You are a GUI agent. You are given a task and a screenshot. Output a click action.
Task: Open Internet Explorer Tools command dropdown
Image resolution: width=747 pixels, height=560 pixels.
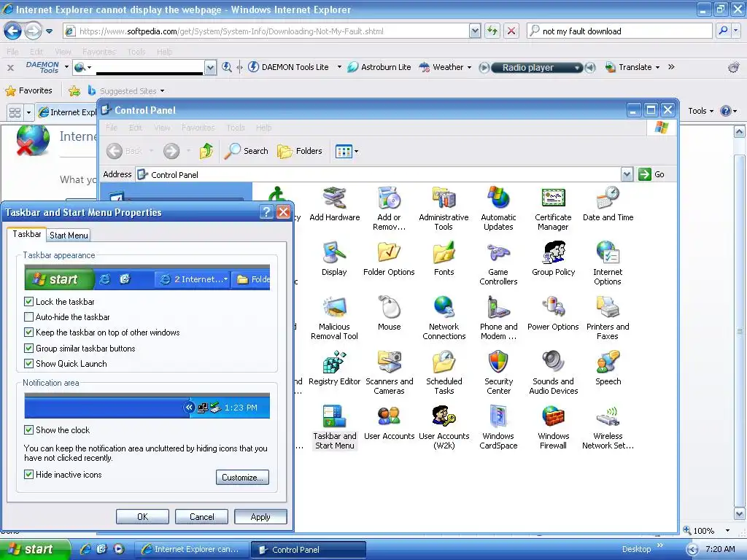[x=700, y=111]
